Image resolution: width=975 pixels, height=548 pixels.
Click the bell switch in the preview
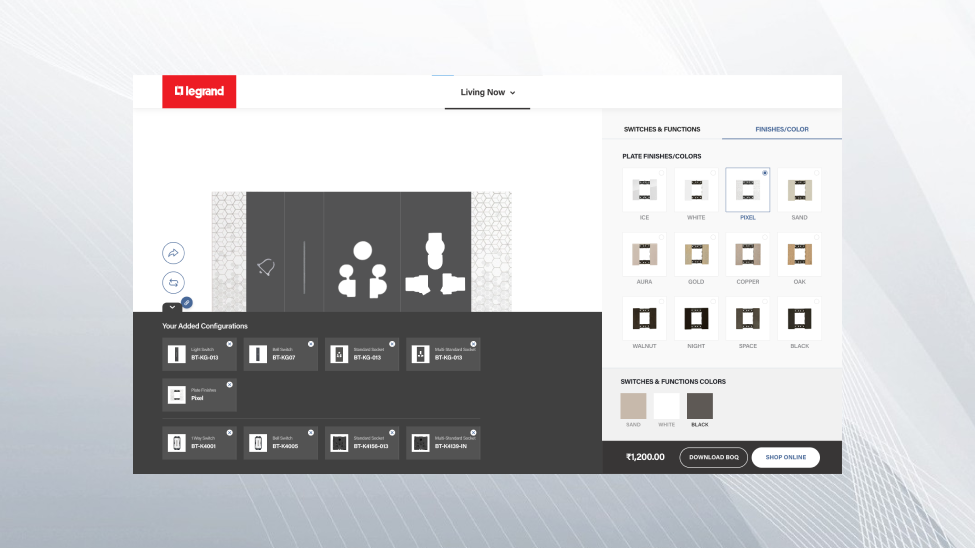266,266
